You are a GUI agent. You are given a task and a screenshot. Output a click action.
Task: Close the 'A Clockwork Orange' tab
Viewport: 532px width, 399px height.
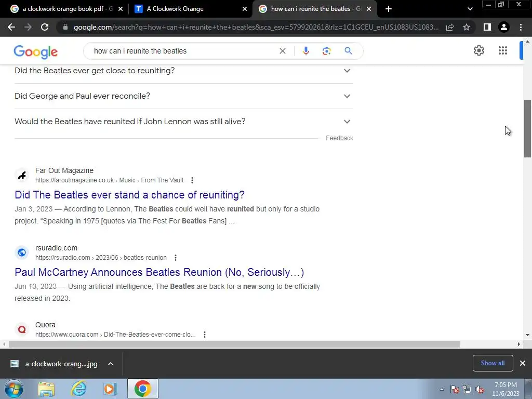point(245,9)
